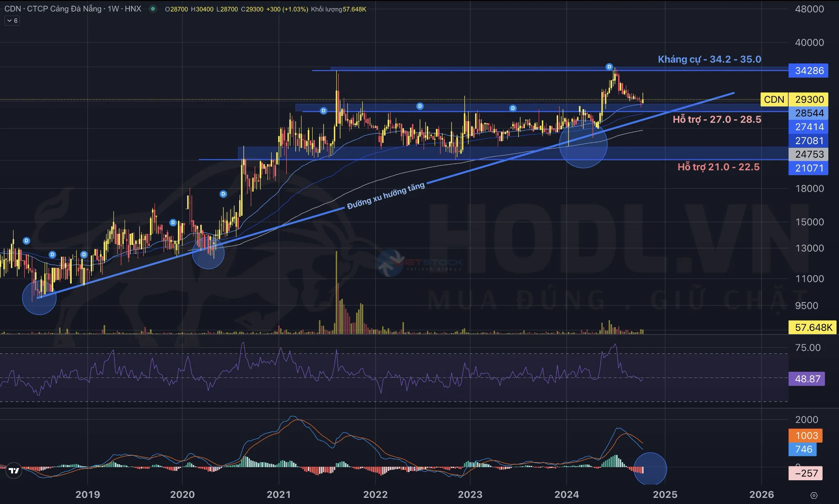
Task: Click the 34286 price axis label
Action: click(809, 71)
